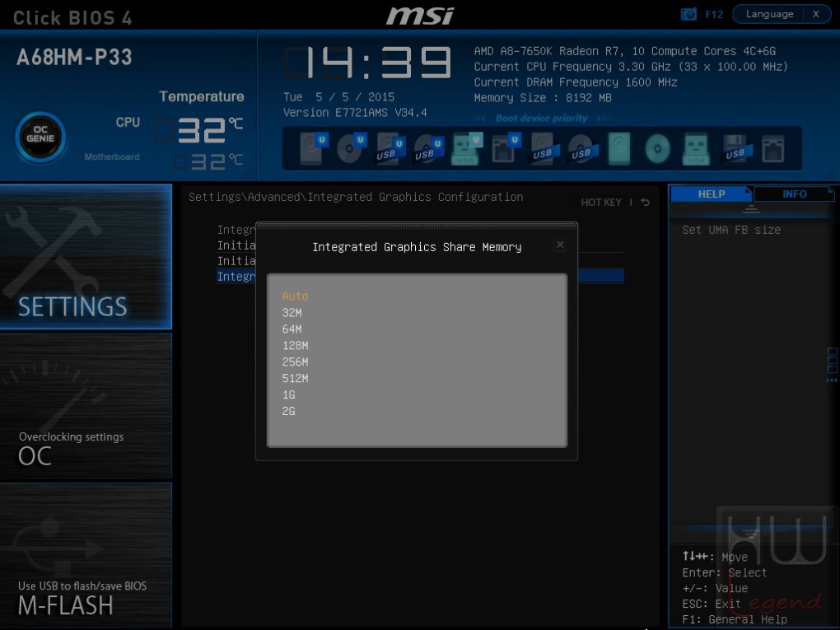Click the A68HM-P33 motherboard model name
This screenshot has height=630, width=840.
point(74,58)
